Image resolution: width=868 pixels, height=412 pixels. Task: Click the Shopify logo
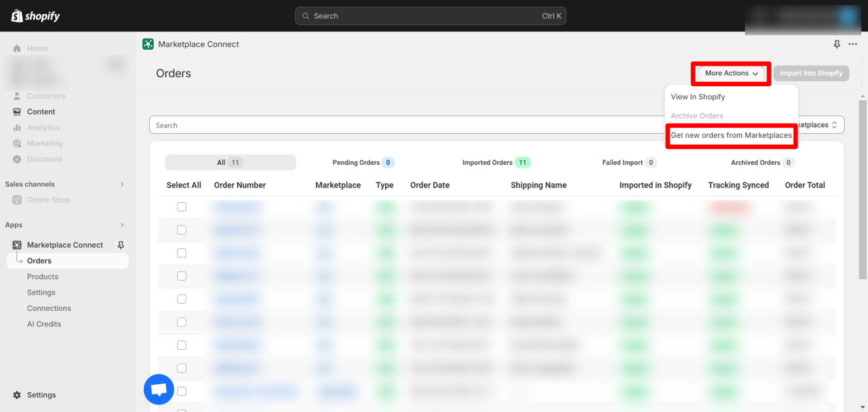(x=36, y=16)
